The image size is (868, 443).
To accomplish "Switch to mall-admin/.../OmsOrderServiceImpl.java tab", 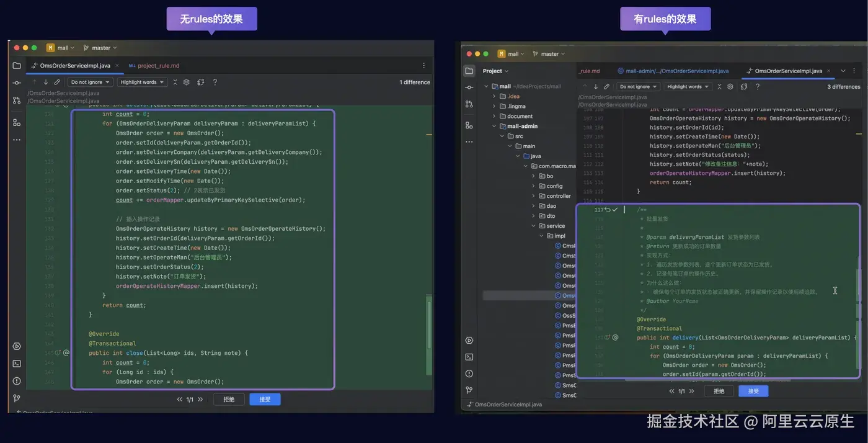I will 673,71.
